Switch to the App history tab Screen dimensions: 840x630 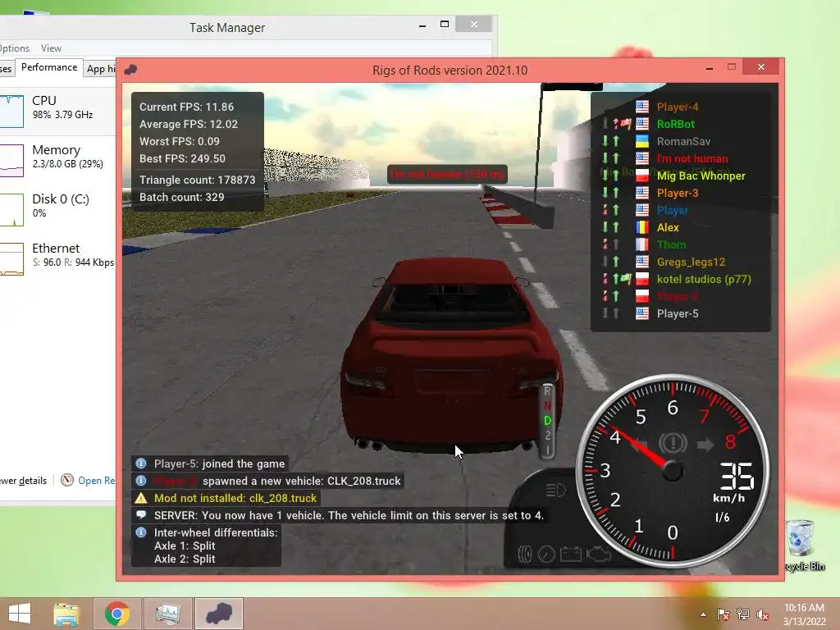click(x=101, y=69)
